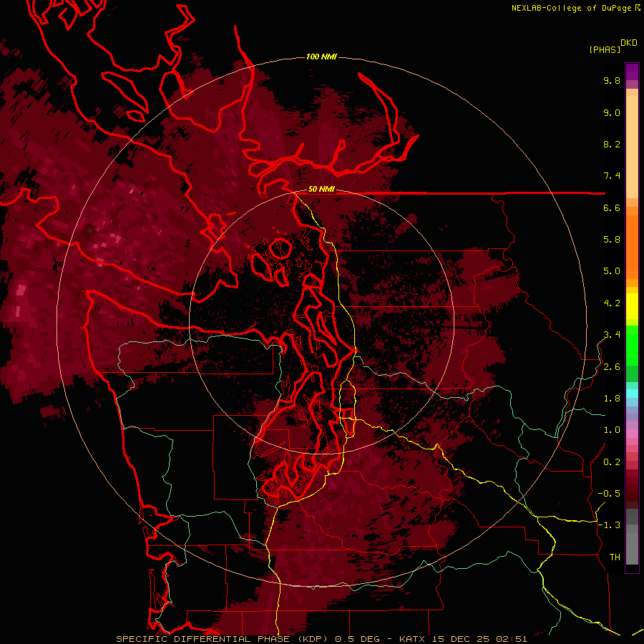Click the 7.4 scale value

click(612, 176)
